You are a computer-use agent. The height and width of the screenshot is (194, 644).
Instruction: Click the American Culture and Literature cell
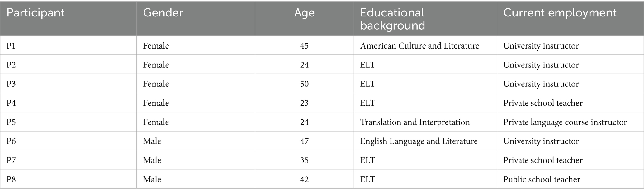point(419,46)
